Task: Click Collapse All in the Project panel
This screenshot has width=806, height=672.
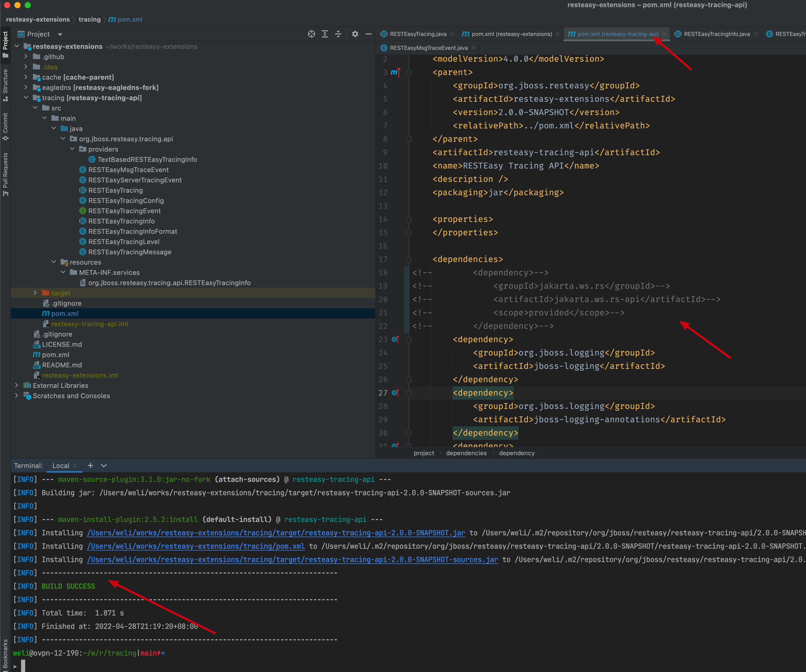Action: [x=338, y=34]
